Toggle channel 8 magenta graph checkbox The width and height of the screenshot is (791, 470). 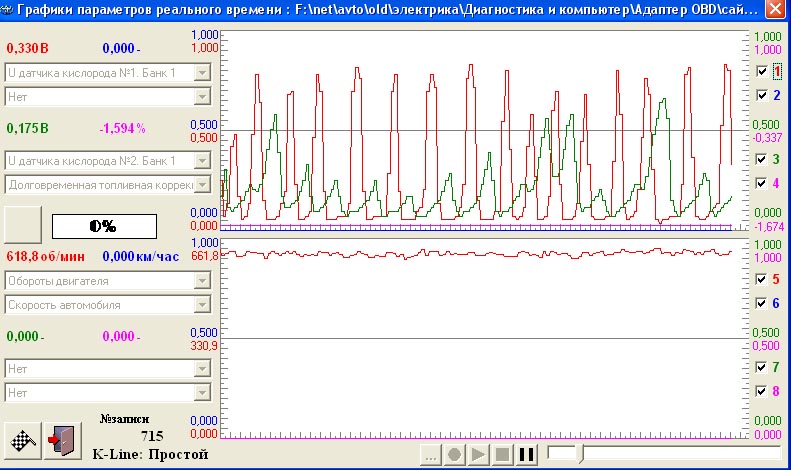pos(763,391)
